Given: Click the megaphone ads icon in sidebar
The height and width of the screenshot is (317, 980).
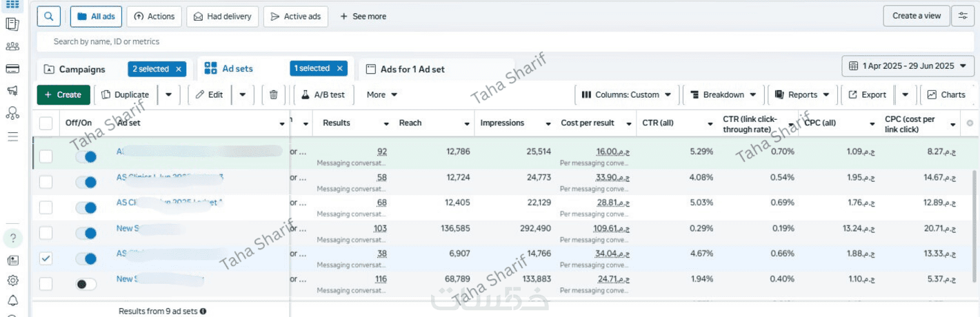Looking at the screenshot, I should 12,91.
